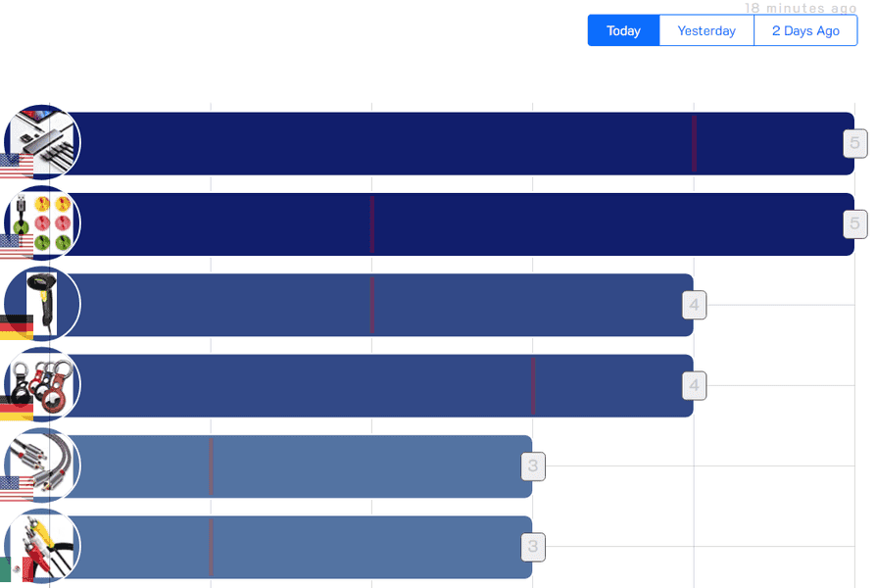Select the 2 Days Ago tab
The height and width of the screenshot is (588, 876).
click(805, 30)
